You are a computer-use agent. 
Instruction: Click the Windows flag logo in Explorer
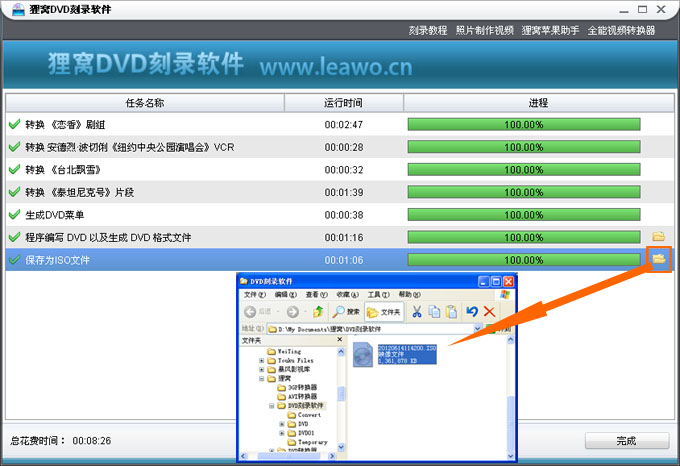(505, 295)
